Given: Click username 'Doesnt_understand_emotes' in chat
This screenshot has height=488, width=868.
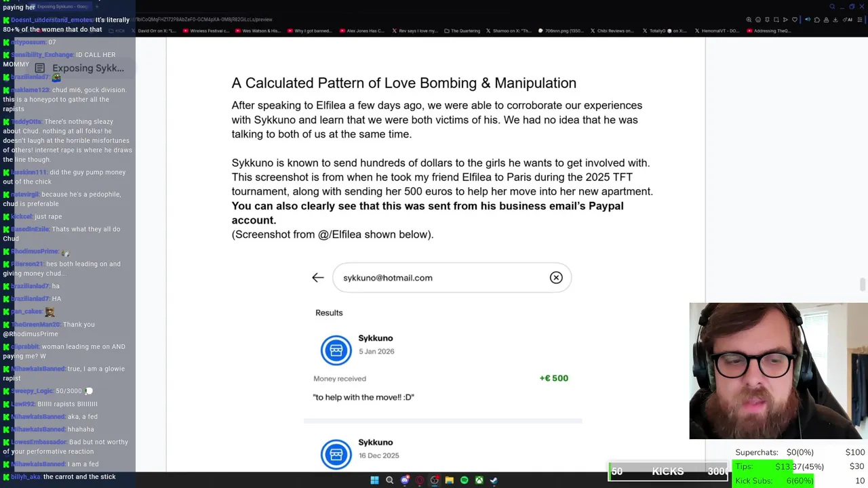Looking at the screenshot, I should pyautogui.click(x=52, y=20).
